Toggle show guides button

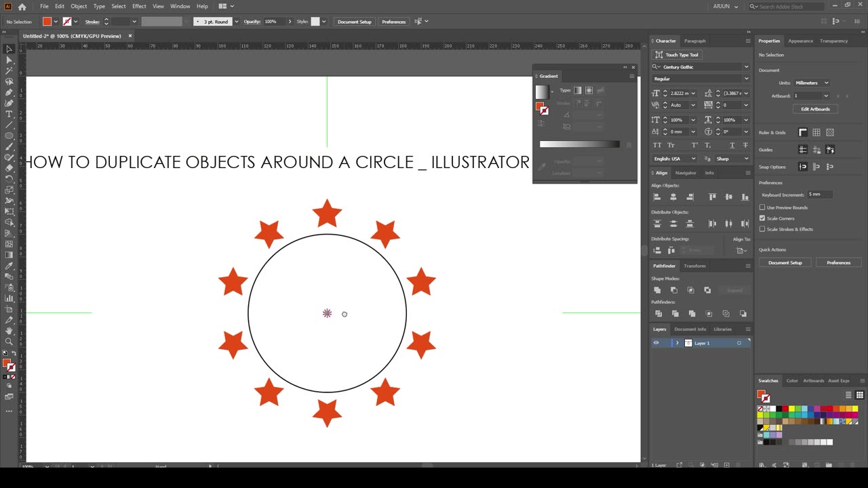(803, 150)
